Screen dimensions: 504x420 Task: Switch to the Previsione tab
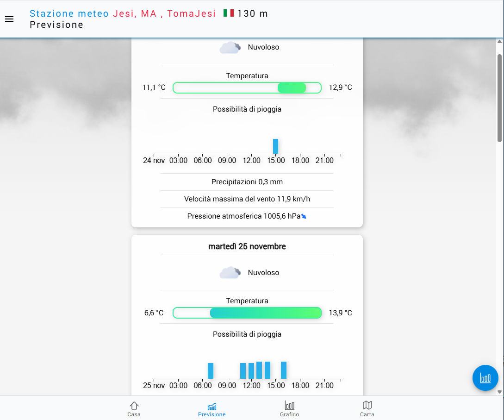[212, 409]
